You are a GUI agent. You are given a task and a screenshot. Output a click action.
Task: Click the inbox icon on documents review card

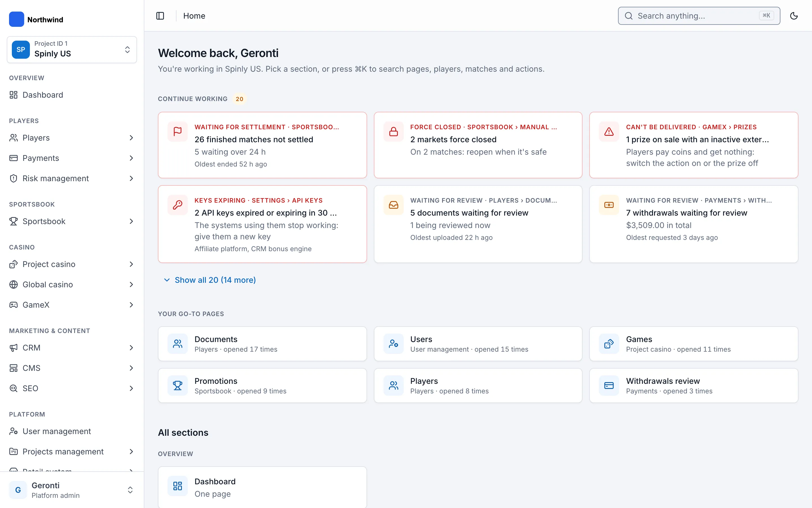pos(393,205)
